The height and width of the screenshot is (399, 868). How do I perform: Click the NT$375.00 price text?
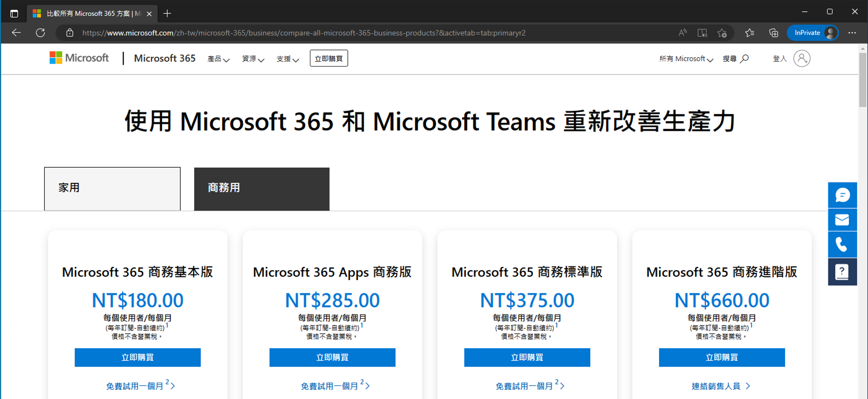(527, 300)
